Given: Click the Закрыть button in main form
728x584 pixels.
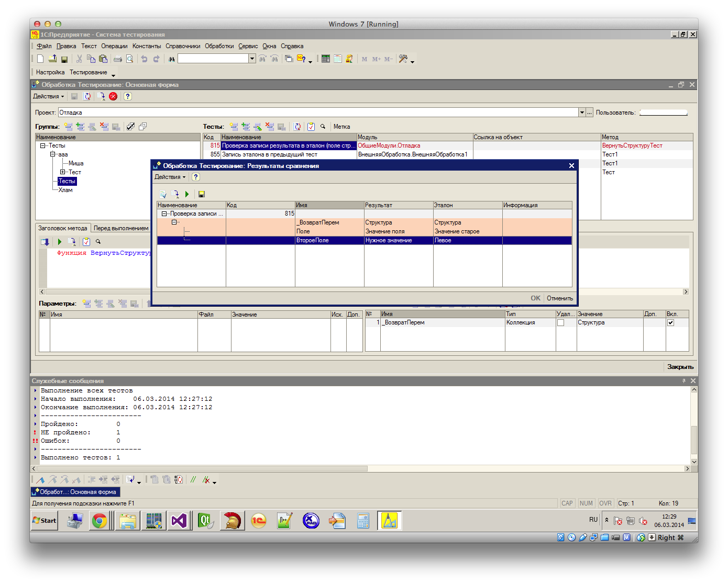Looking at the screenshot, I should [x=680, y=367].
